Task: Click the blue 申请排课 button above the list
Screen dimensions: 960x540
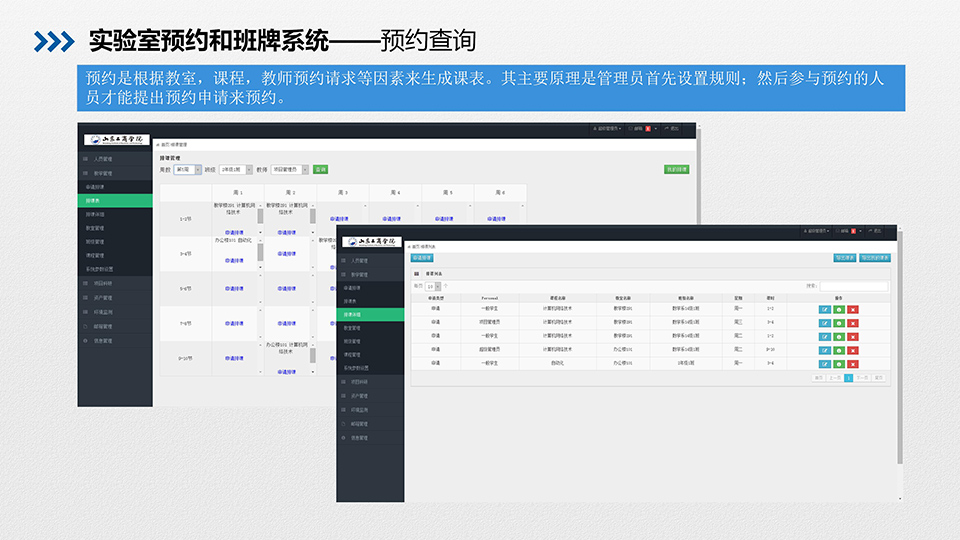Action: pyautogui.click(x=423, y=258)
